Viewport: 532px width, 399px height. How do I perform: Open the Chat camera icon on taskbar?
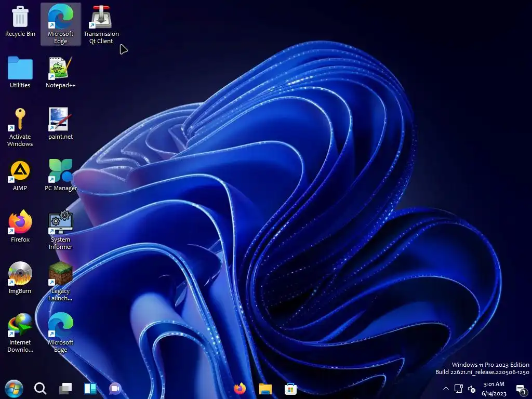[x=115, y=389]
